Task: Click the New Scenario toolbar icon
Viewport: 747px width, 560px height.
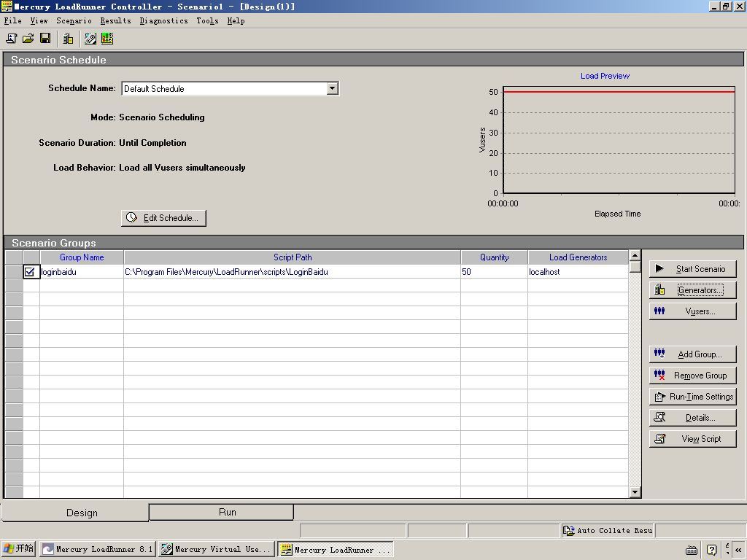Action: 11,39
